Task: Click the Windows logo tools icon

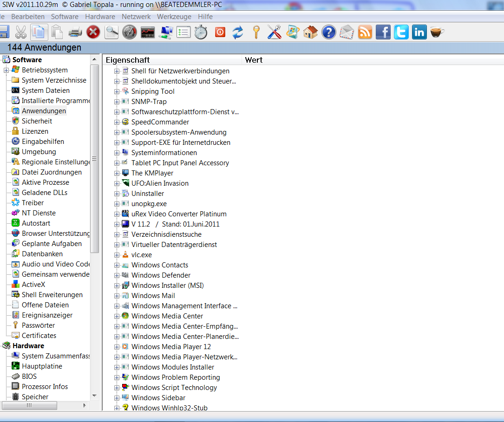Action: [293, 32]
